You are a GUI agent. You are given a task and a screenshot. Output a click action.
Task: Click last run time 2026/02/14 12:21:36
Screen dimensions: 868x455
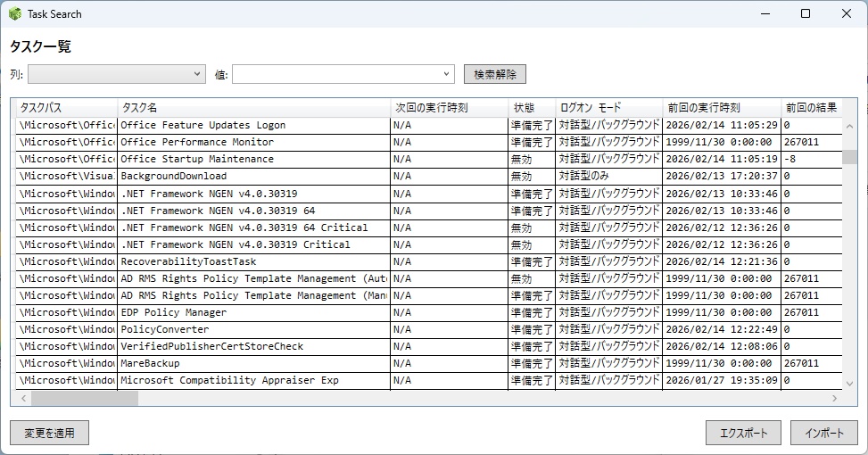coord(722,261)
